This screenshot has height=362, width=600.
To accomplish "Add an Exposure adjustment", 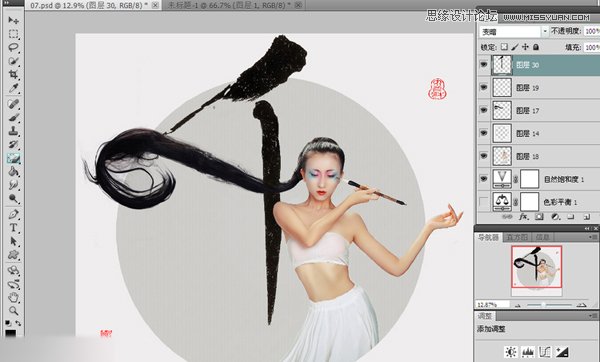I will (562, 352).
